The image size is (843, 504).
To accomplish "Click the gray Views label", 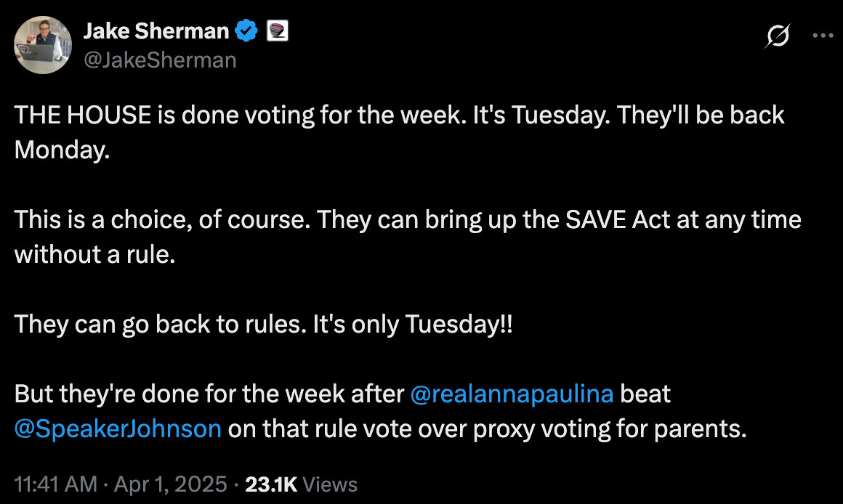I will point(329,484).
